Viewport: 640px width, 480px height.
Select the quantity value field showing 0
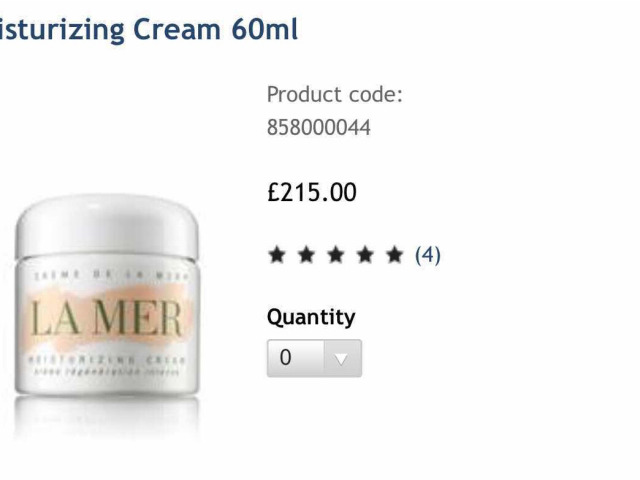296,358
